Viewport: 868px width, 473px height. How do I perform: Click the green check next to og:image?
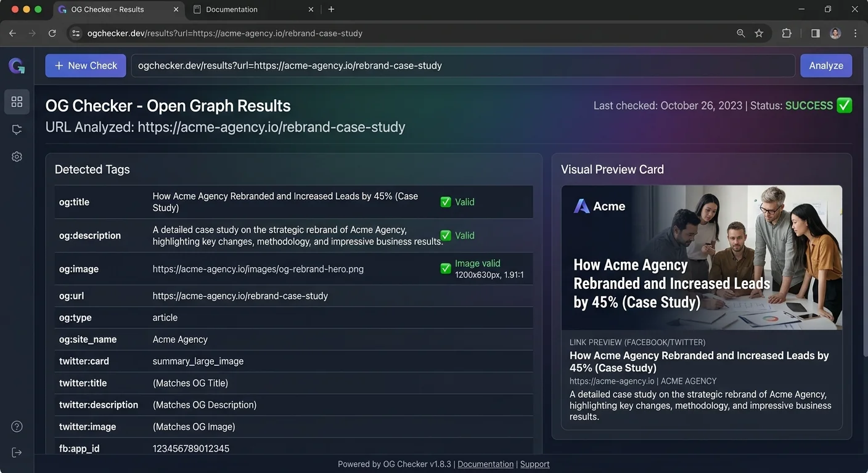click(x=446, y=269)
